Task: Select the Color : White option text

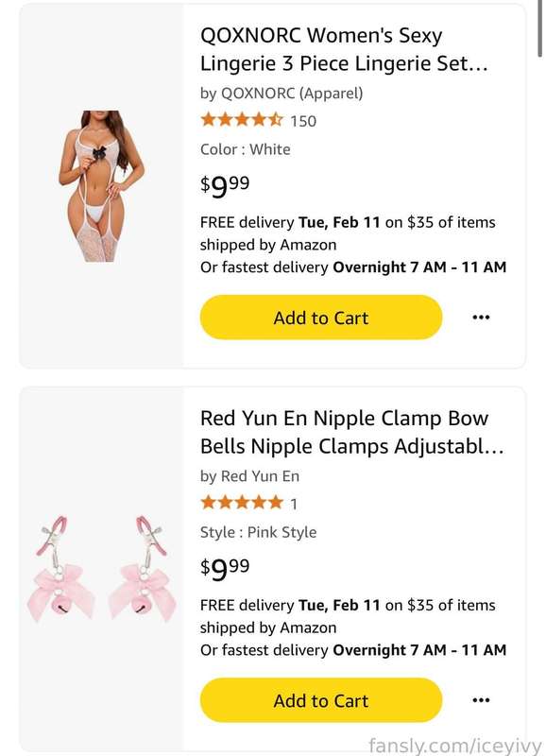Action: 246,149
